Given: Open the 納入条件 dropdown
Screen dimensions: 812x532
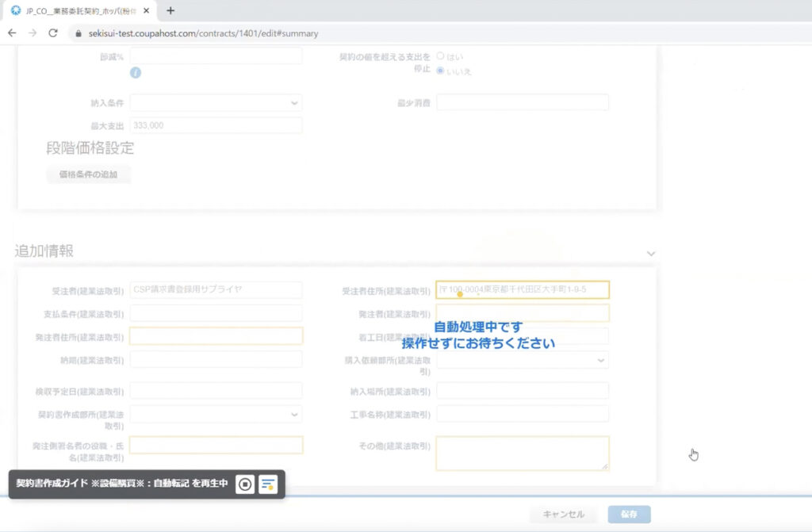Looking at the screenshot, I should [x=216, y=103].
